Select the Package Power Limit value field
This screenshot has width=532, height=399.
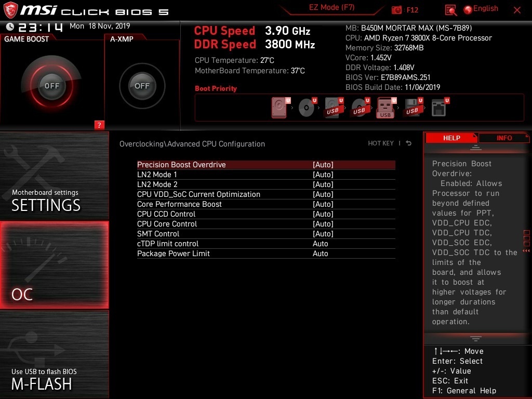point(320,254)
